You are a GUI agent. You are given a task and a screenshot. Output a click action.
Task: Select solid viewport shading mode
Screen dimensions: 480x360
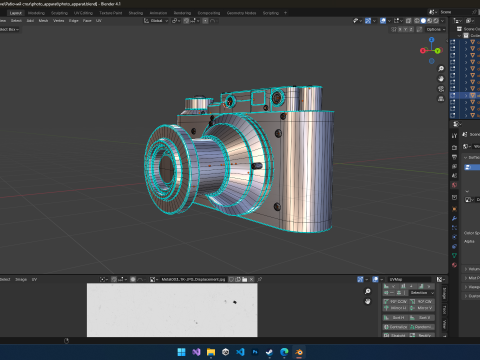(423, 21)
